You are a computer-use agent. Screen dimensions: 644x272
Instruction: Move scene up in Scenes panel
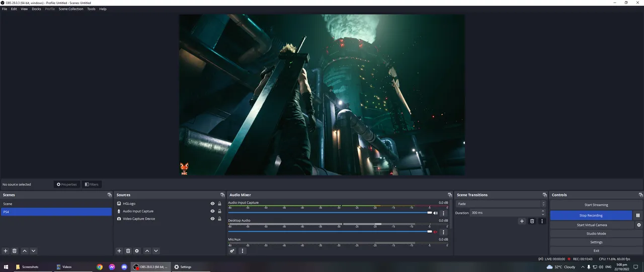tap(24, 251)
